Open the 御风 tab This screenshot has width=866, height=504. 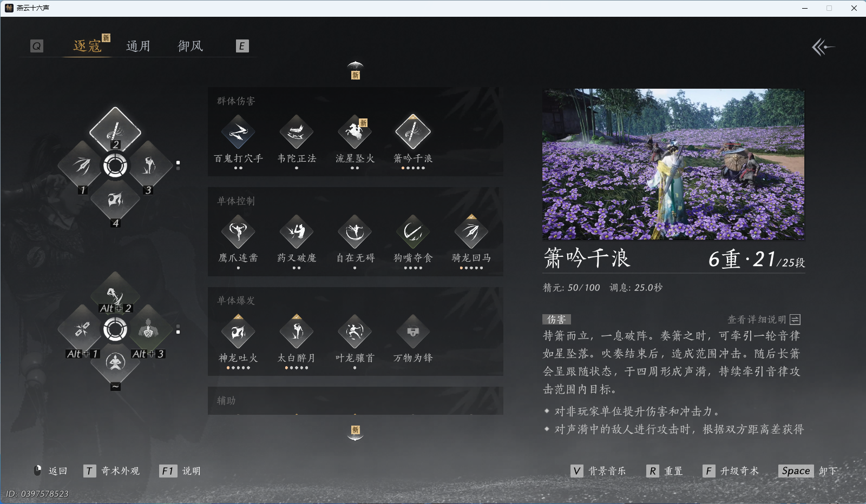click(x=190, y=45)
